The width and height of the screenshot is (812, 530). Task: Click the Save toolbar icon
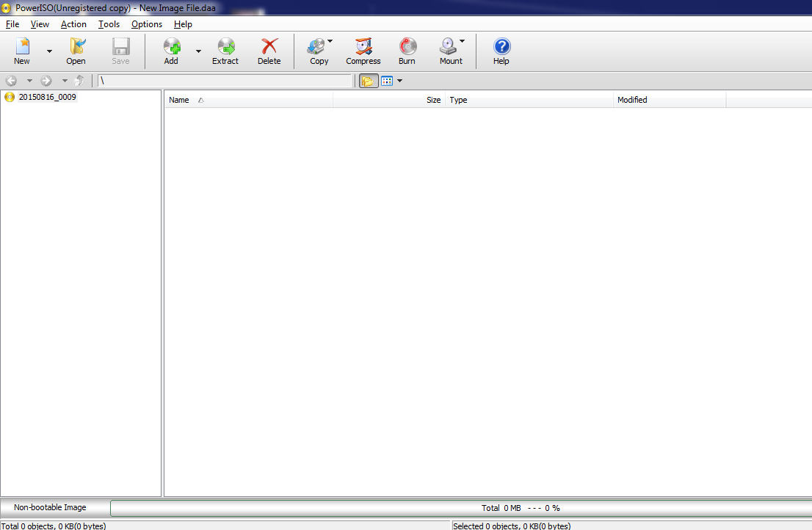[120, 46]
